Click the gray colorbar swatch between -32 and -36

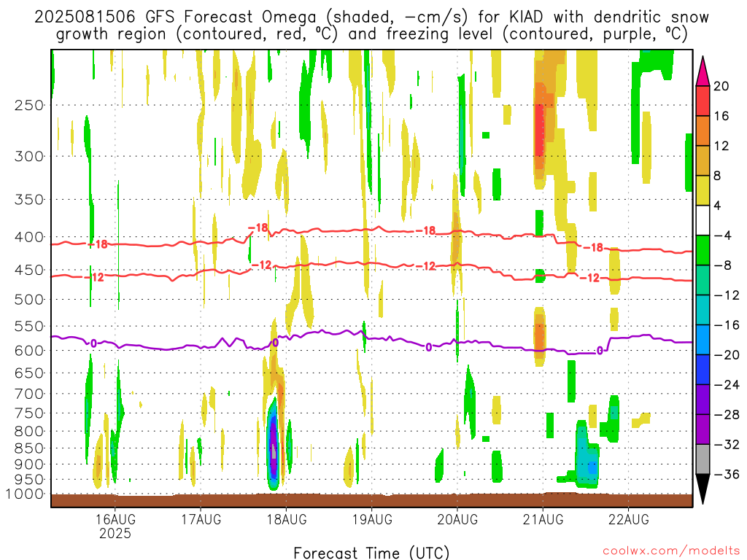(x=703, y=459)
